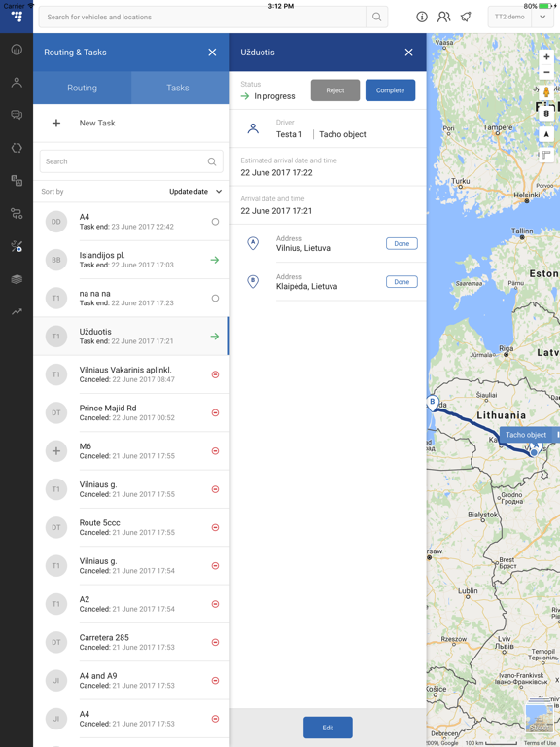Click the driver person icon in details
This screenshot has width=560, height=747.
[254, 128]
